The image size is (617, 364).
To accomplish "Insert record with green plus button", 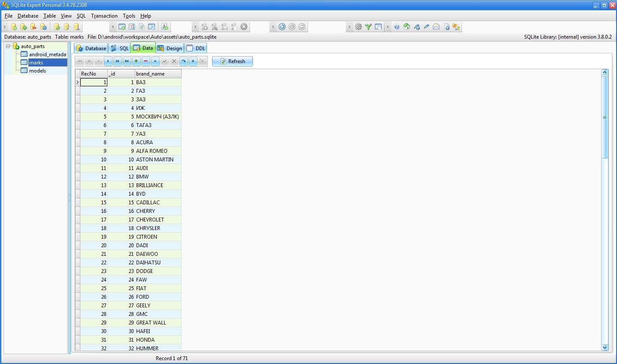I will [137, 61].
